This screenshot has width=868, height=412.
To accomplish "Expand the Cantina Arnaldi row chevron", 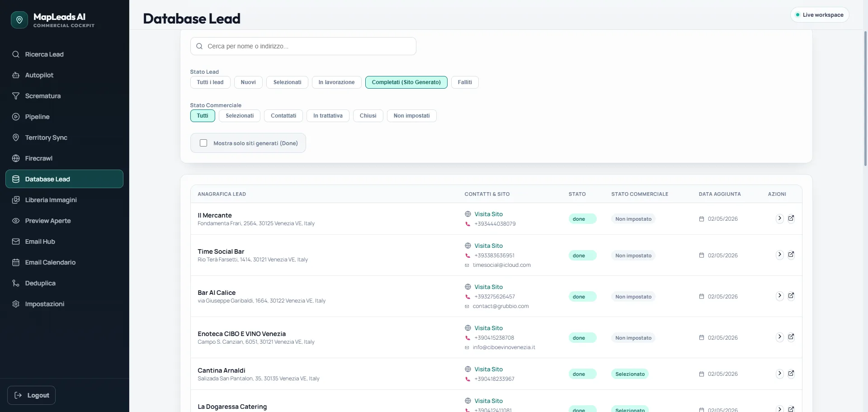I will tap(779, 374).
